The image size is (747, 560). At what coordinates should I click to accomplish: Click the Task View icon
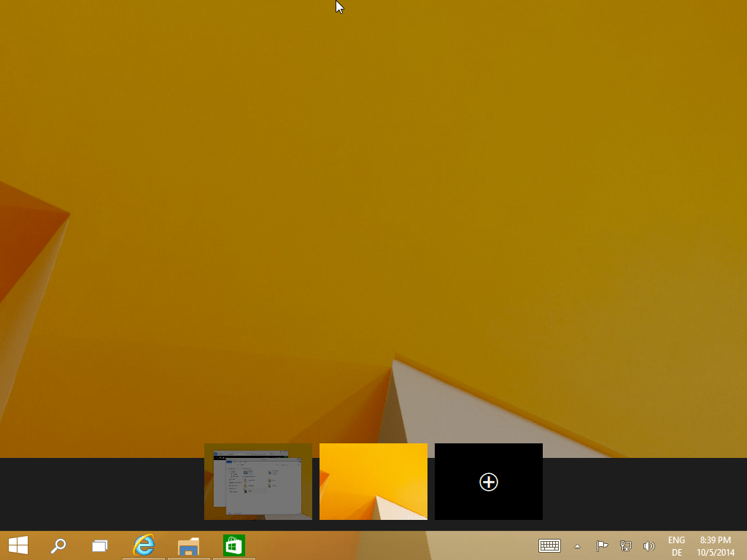click(x=98, y=545)
